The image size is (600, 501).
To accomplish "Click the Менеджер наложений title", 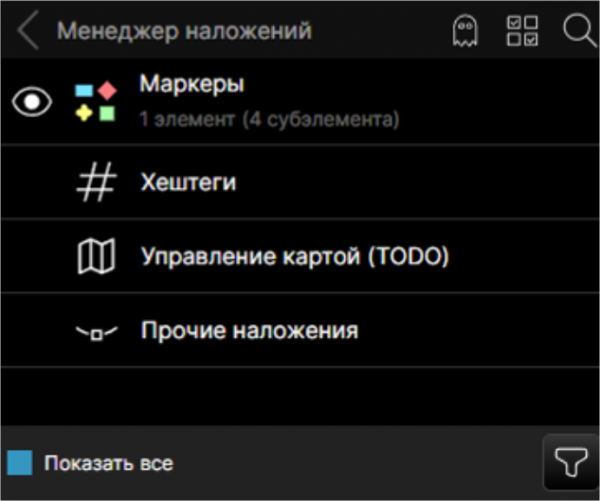I will tap(184, 31).
